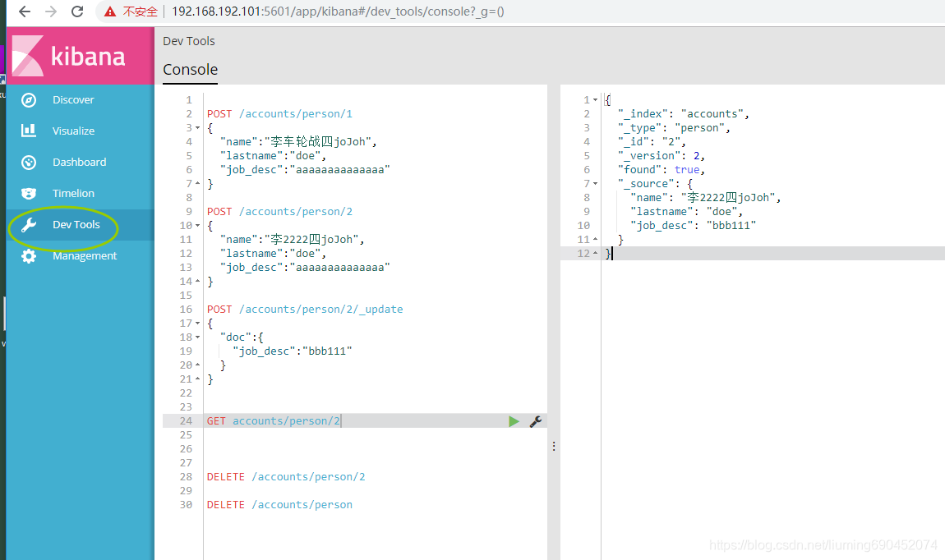Toggle fold marker at response line 11
Image resolution: width=945 pixels, height=560 pixels.
tap(595, 240)
